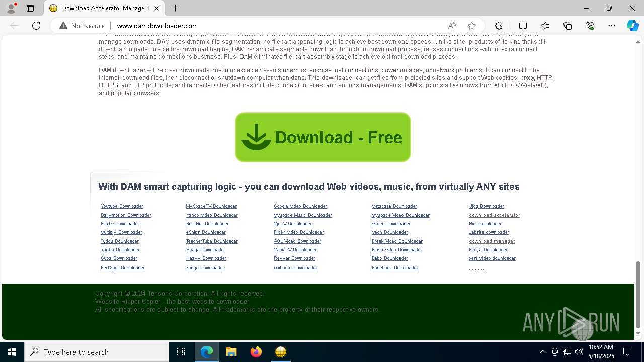Click the Not secure site info indicator

pos(82,26)
